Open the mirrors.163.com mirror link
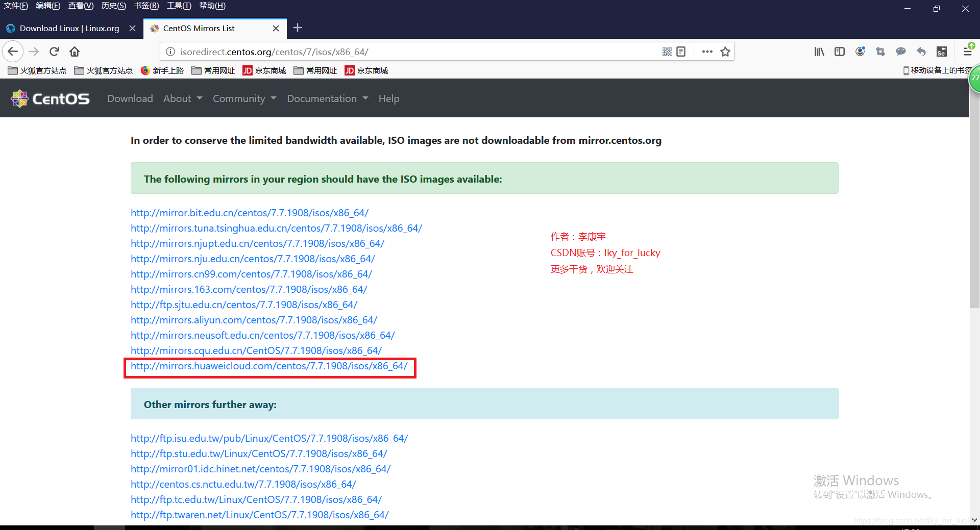The height and width of the screenshot is (530, 980). tap(249, 289)
